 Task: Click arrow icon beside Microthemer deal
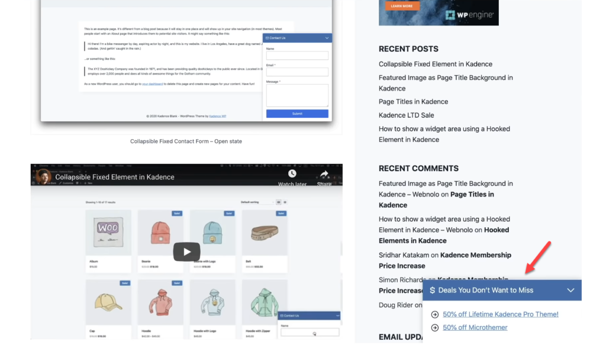[435, 328]
